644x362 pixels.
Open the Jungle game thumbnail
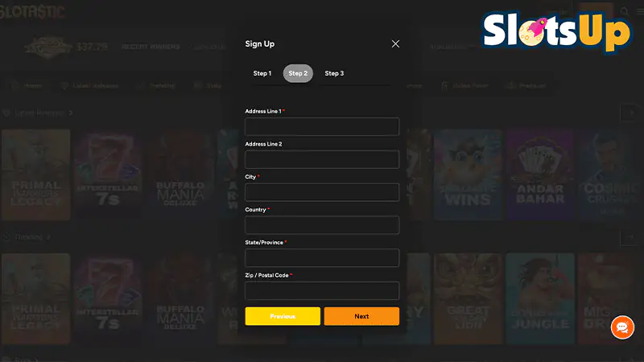(x=540, y=298)
